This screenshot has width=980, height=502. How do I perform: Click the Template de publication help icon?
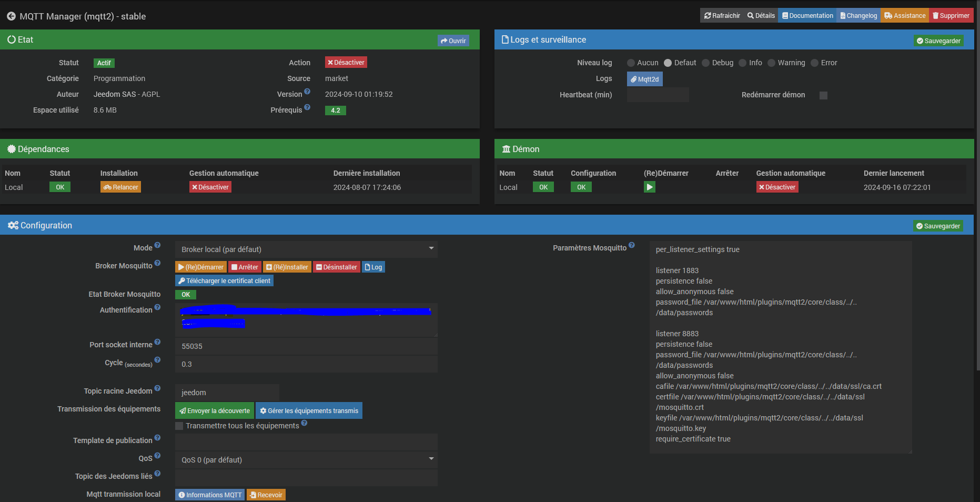coord(157,438)
